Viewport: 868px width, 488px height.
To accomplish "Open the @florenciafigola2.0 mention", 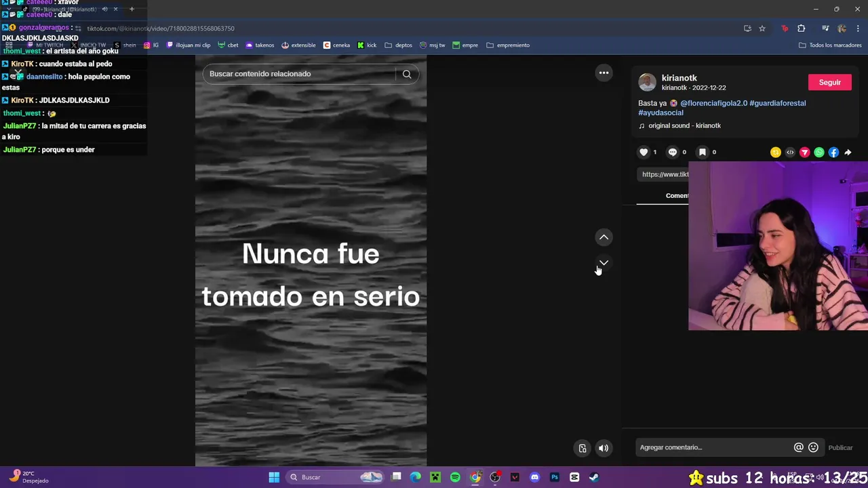I will pos(713,103).
